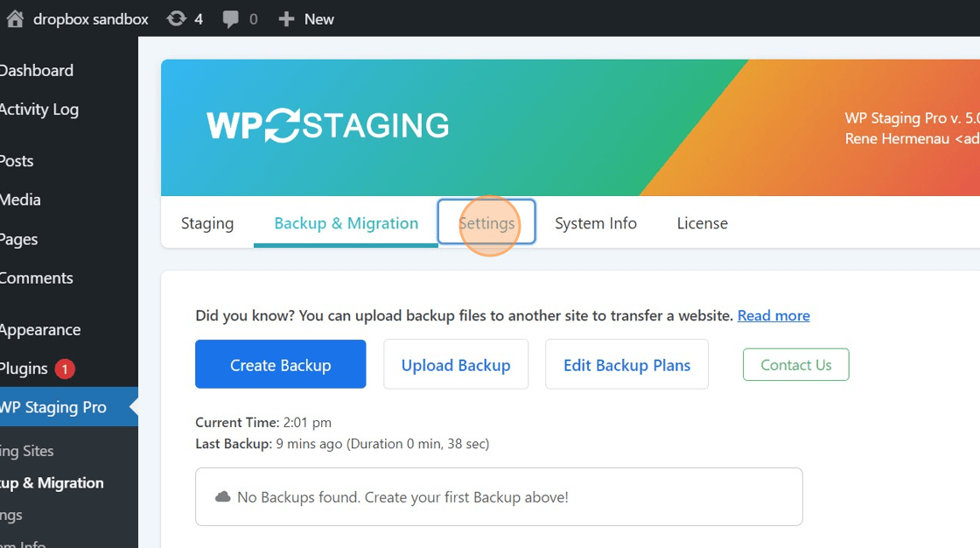Switch to the Settings tab
Image resolution: width=980 pixels, height=548 pixels.
(x=486, y=223)
